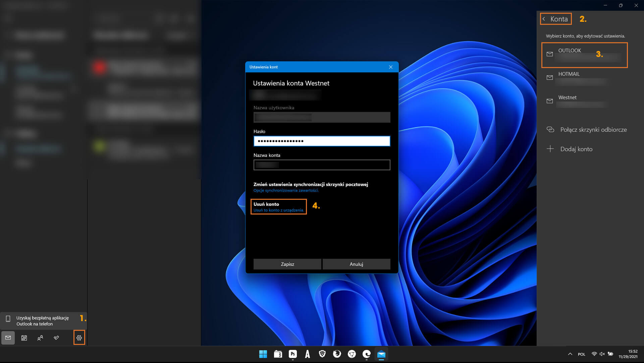Select the HOTMAIL account
Screen dimensions: 644x363
pos(584,78)
